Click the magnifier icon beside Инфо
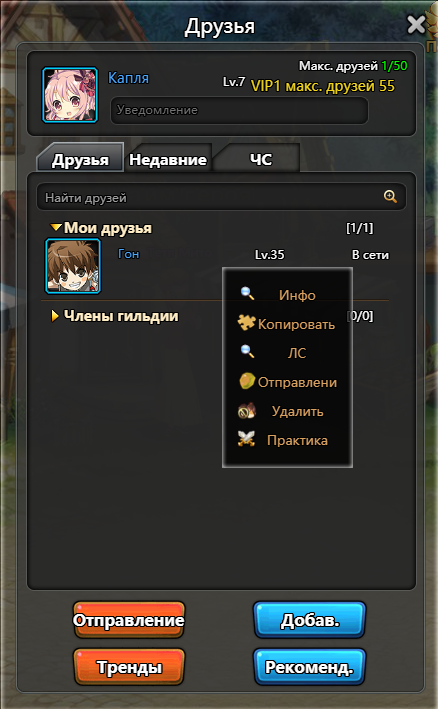Viewport: 438px width, 709px height. pyautogui.click(x=247, y=293)
